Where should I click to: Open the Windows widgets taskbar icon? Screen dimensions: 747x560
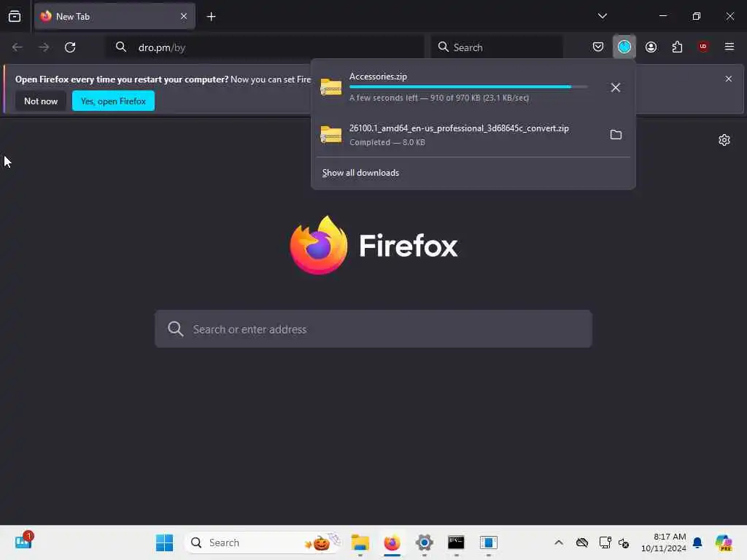point(23,542)
